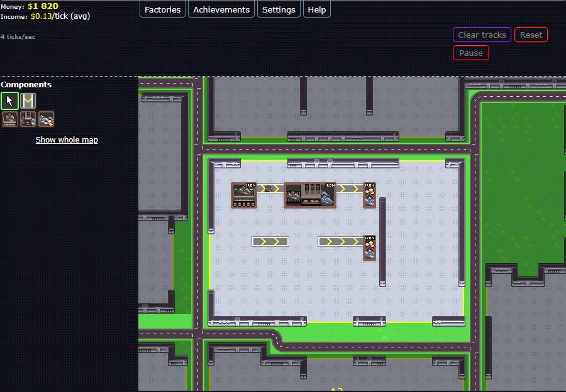566x392 pixels.
Task: Open the Help page
Action: click(x=316, y=9)
